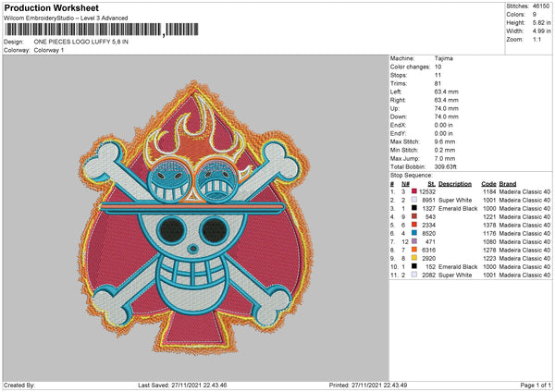The image size is (555, 392).
Task: Click the 'Page 1 of 1' footer text
Action: pyautogui.click(x=536, y=385)
